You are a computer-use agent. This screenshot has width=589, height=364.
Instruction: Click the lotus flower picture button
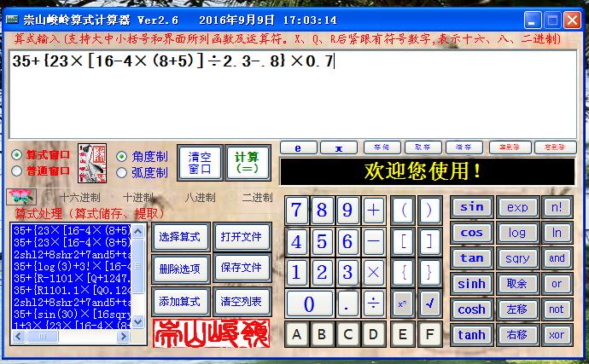[x=22, y=196]
